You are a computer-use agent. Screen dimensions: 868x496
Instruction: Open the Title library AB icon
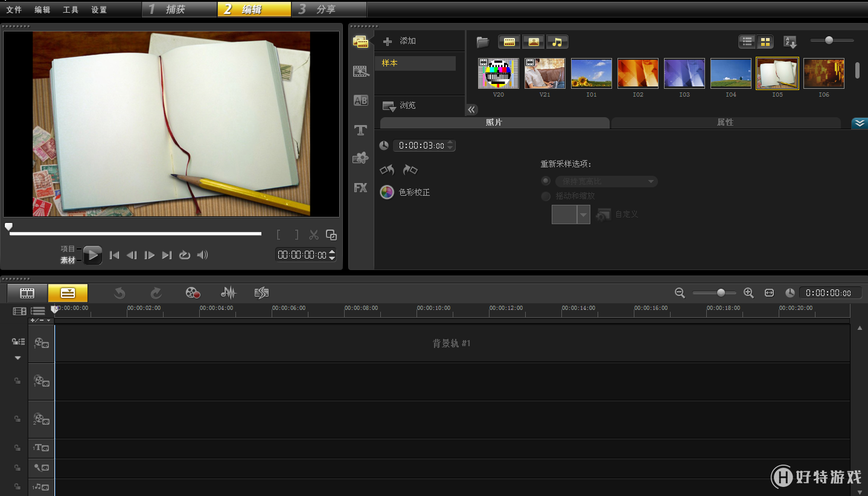(x=360, y=100)
